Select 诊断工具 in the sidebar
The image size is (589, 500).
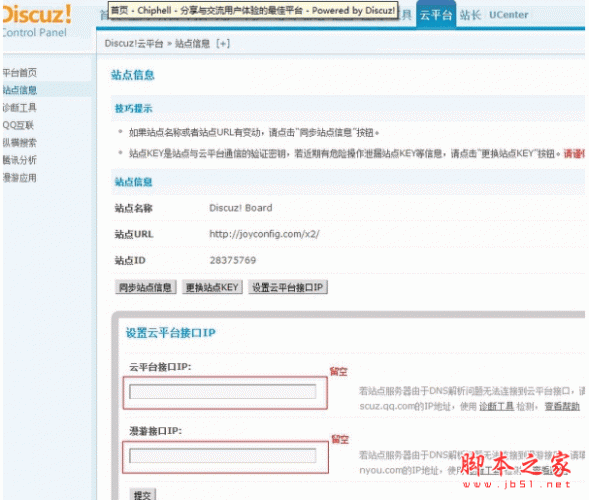(20, 108)
